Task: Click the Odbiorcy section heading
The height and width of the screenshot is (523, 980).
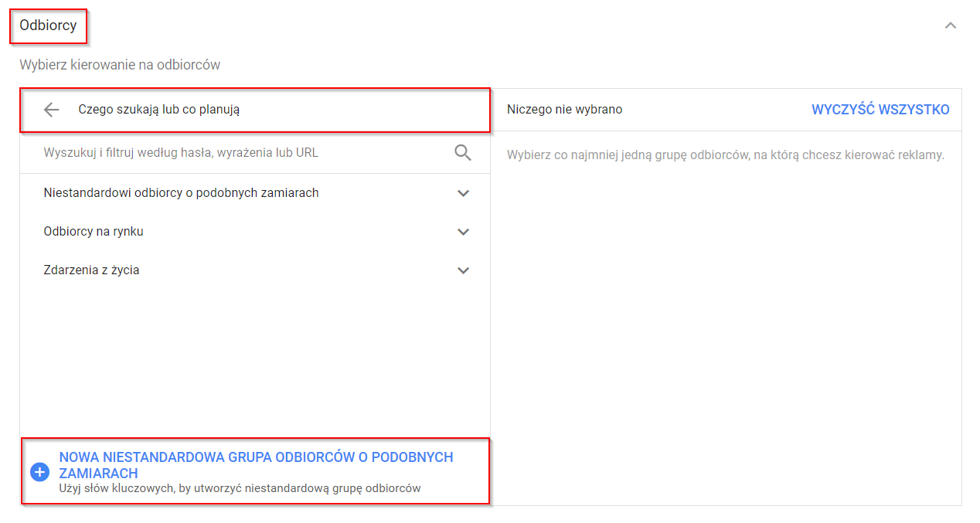Action: 48,25
